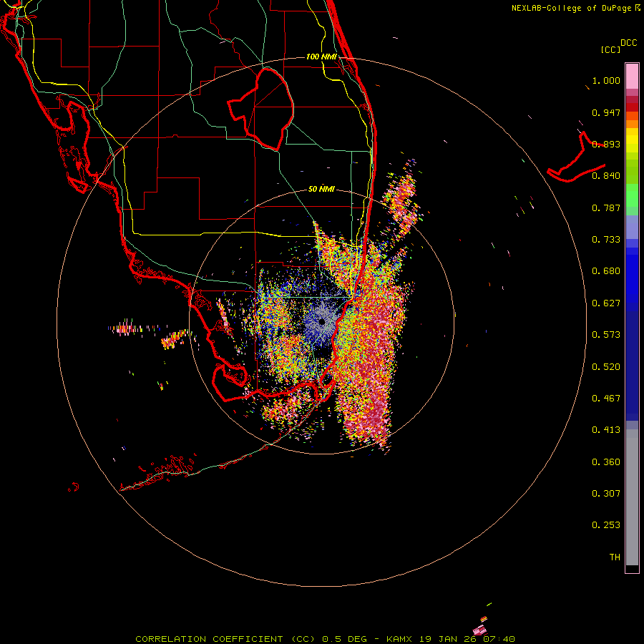Pick the large gray color bar segment
644x644 pixels.
[632, 497]
